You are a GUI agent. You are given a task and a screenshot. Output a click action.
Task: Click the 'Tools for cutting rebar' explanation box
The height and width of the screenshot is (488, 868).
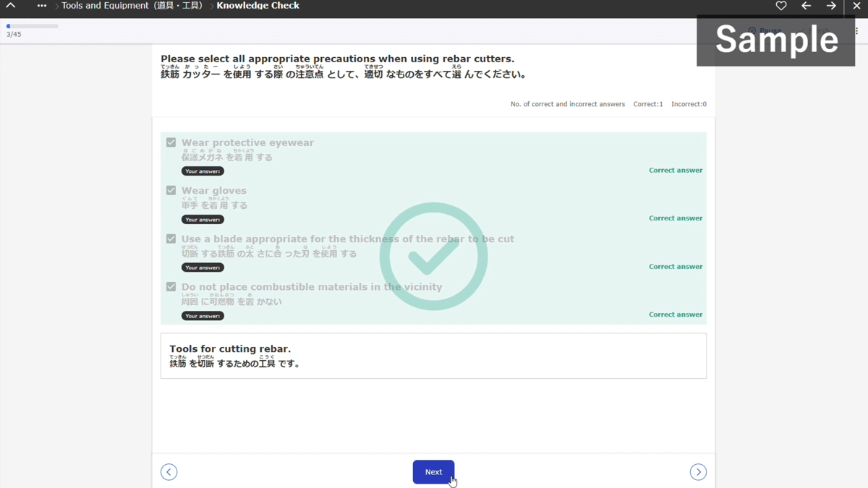coord(433,356)
